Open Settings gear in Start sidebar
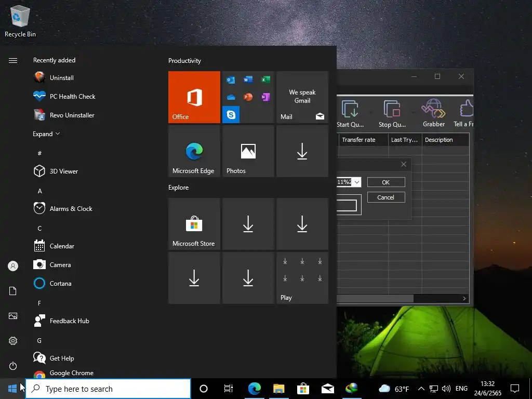Image resolution: width=532 pixels, height=399 pixels. point(13,341)
